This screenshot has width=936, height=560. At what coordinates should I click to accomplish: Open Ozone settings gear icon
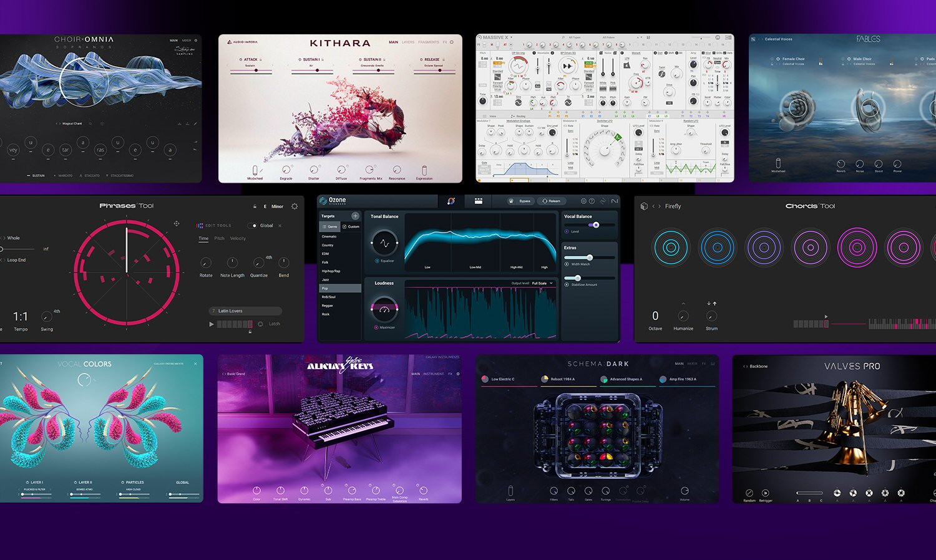pos(583,201)
